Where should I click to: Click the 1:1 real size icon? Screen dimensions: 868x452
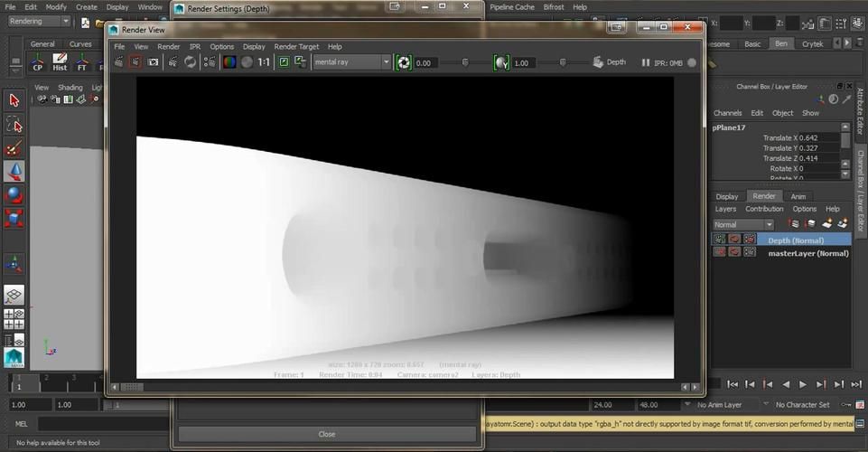(264, 62)
